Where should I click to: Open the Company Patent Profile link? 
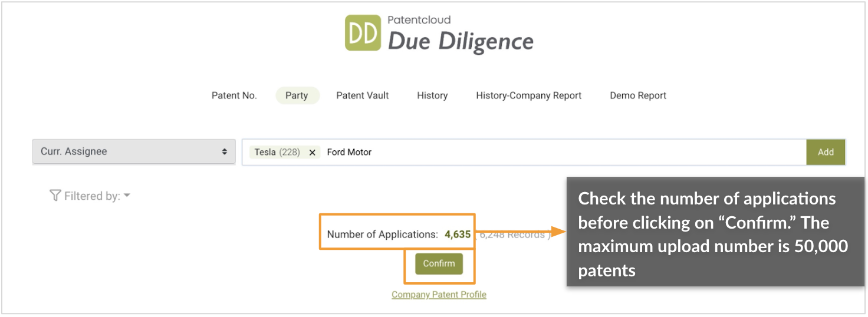(439, 295)
